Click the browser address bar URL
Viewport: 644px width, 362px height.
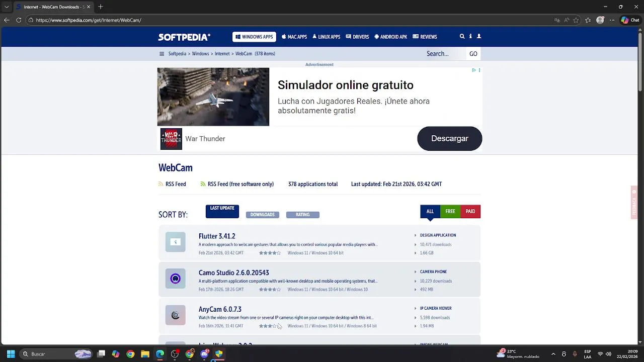(x=89, y=20)
